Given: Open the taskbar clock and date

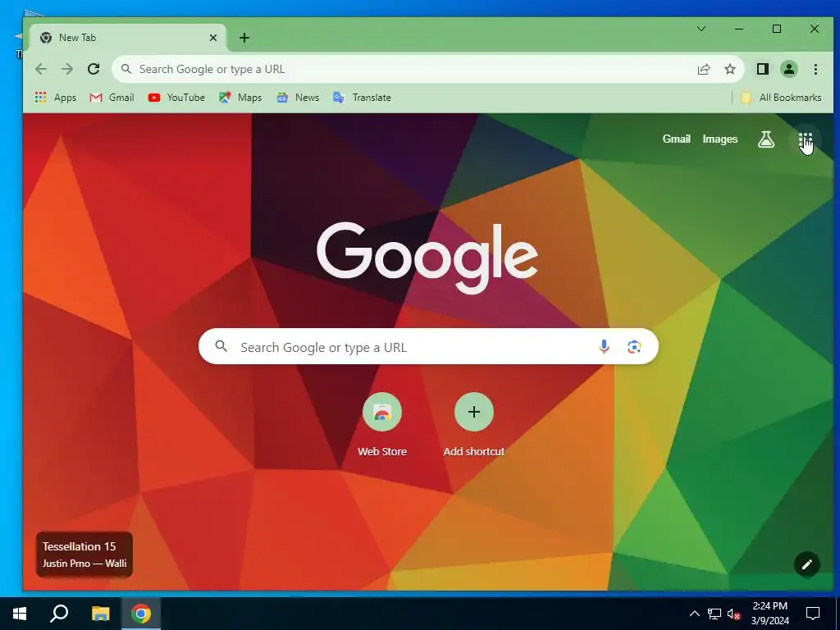Looking at the screenshot, I should 769,614.
